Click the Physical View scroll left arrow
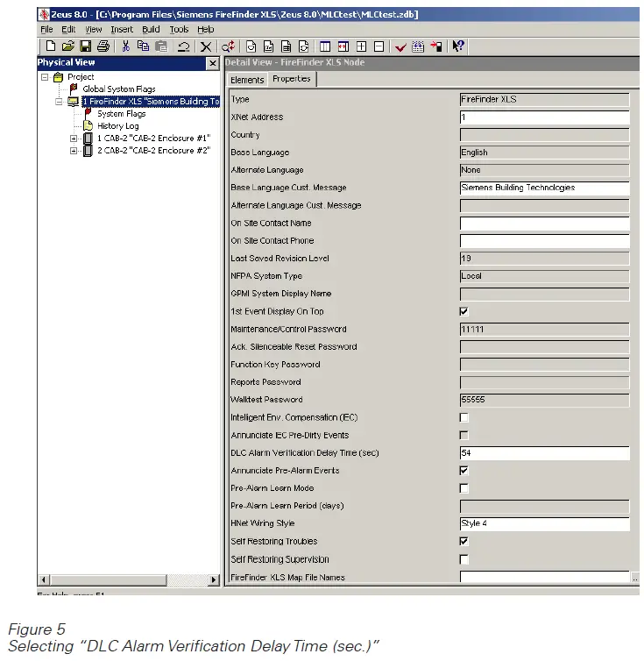 (44, 579)
